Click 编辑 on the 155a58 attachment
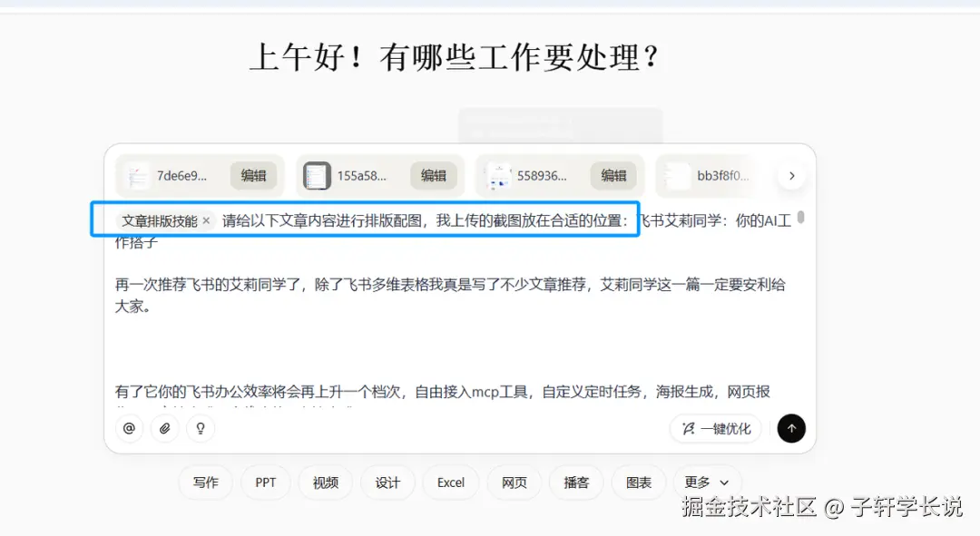Viewport: 980px width, 536px height. click(435, 175)
